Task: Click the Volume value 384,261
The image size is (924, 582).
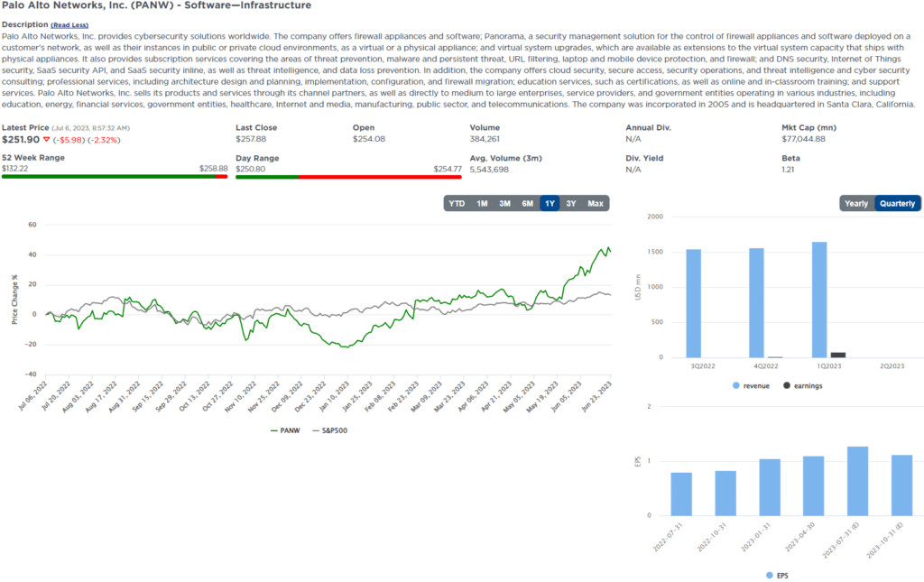Action: (x=485, y=139)
